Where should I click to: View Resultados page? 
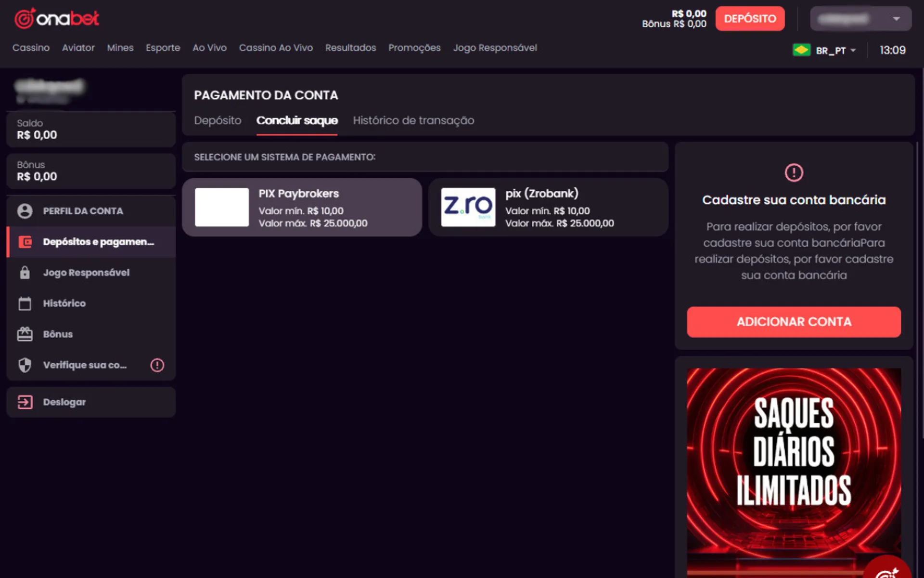pyautogui.click(x=350, y=48)
